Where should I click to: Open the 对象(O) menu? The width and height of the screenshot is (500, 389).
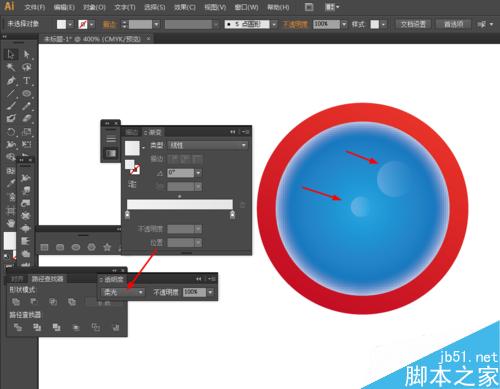pos(94,7)
